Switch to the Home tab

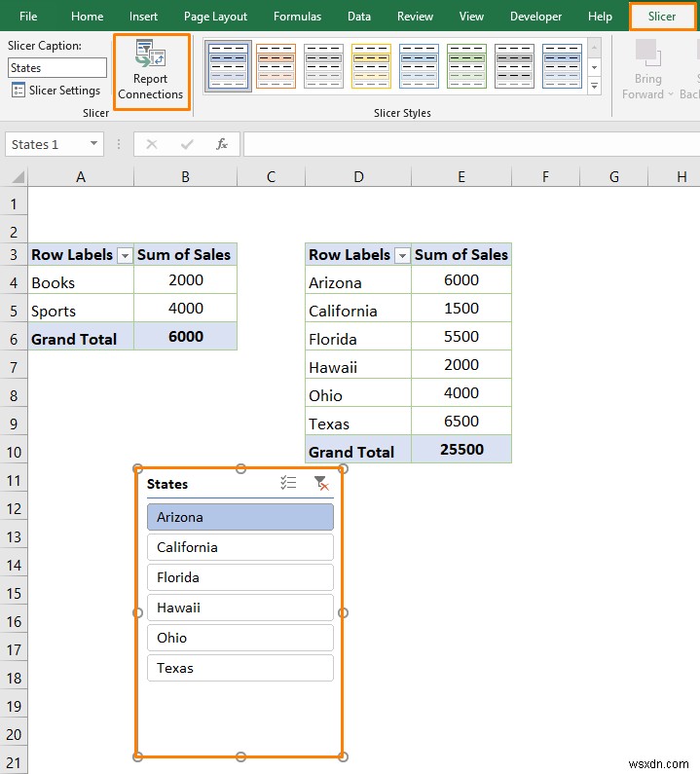click(x=87, y=17)
